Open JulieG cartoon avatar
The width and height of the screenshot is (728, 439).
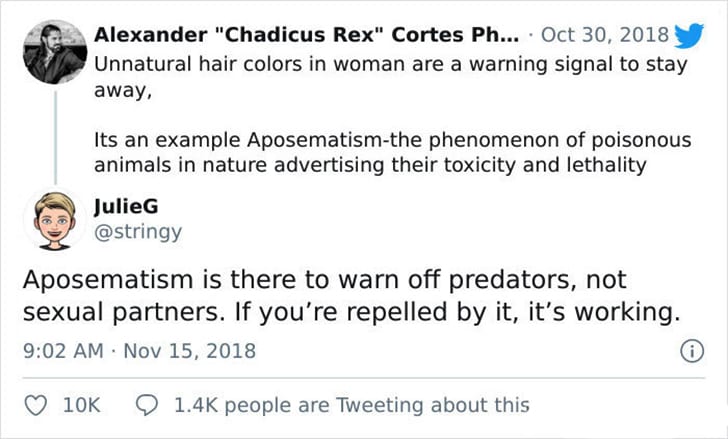(x=55, y=221)
